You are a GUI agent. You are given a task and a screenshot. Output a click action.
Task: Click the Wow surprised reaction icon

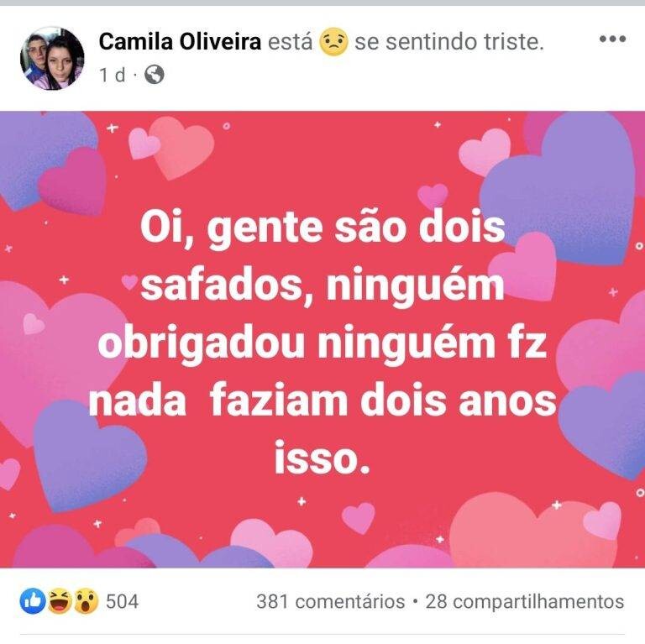pos(86,600)
